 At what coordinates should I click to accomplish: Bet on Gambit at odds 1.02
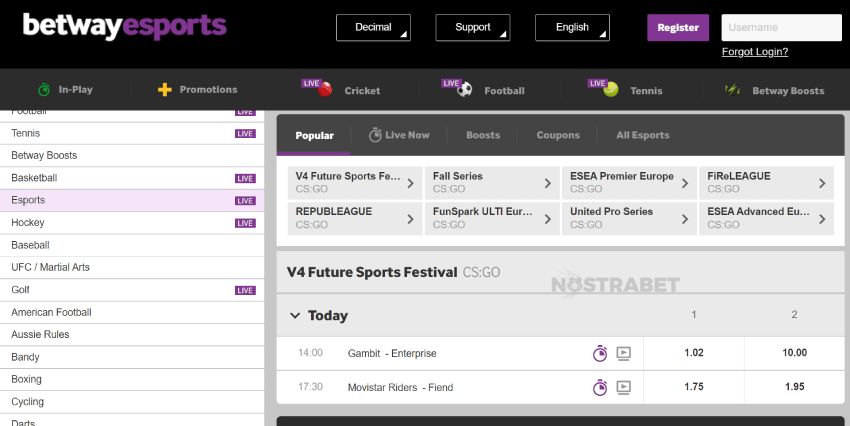(x=694, y=353)
